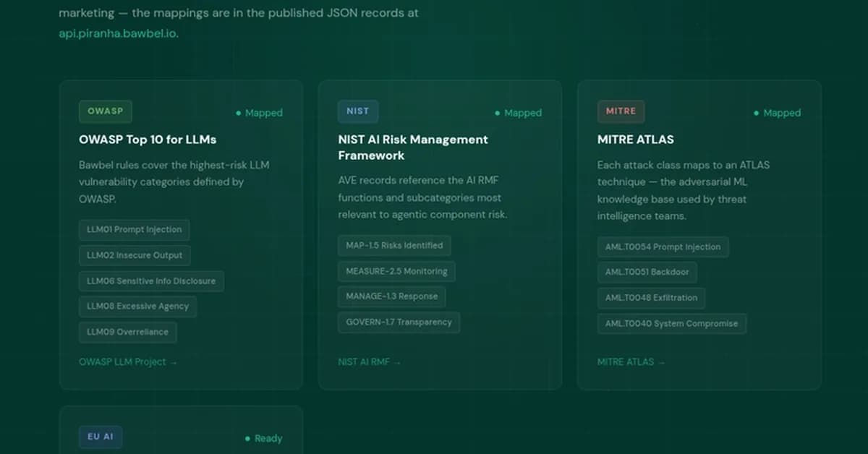This screenshot has height=454, width=868.
Task: Enable the AML.T0051 Backdoor tag
Action: click(647, 272)
